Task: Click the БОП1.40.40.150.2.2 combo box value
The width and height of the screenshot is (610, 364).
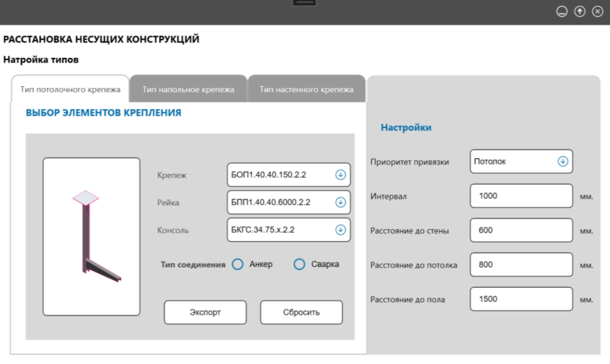Action: (268, 175)
